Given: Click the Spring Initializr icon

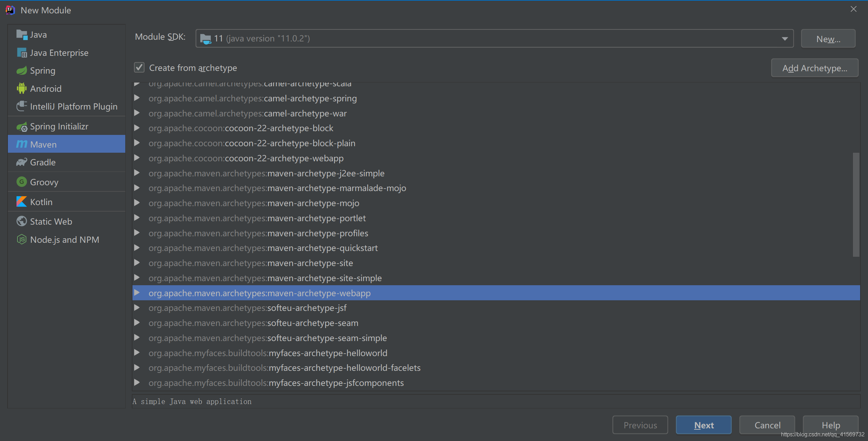Looking at the screenshot, I should (x=22, y=127).
